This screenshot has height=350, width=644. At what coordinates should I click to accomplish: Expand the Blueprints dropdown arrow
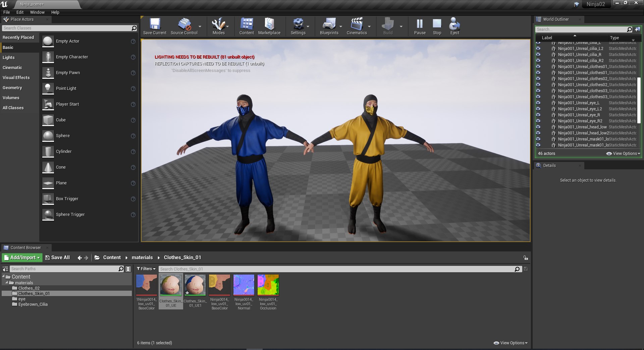pos(341,26)
